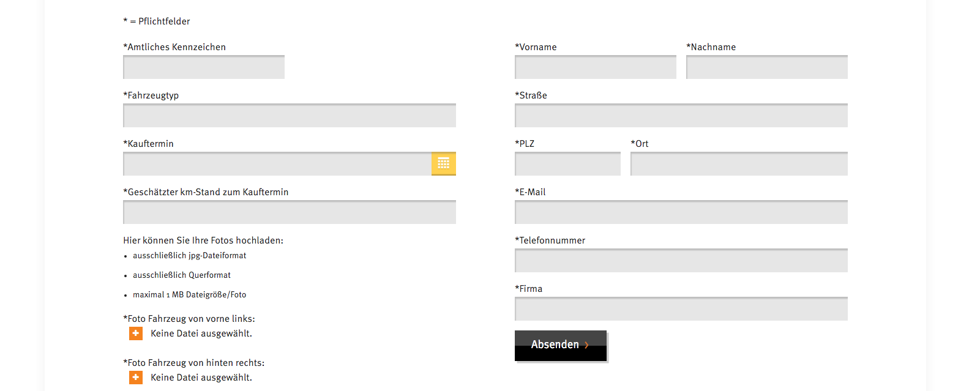Select the Nachname input field

pyautogui.click(x=767, y=67)
